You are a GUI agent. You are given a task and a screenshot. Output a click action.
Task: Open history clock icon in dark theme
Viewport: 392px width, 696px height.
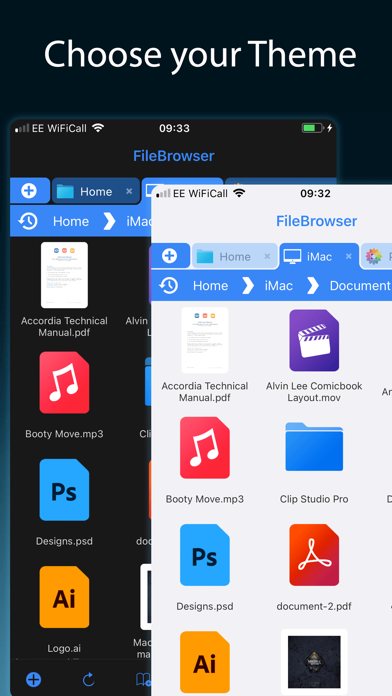[x=28, y=221]
